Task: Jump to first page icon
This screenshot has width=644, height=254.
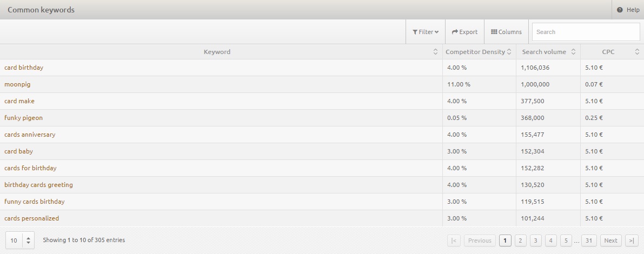Action: [x=454, y=240]
